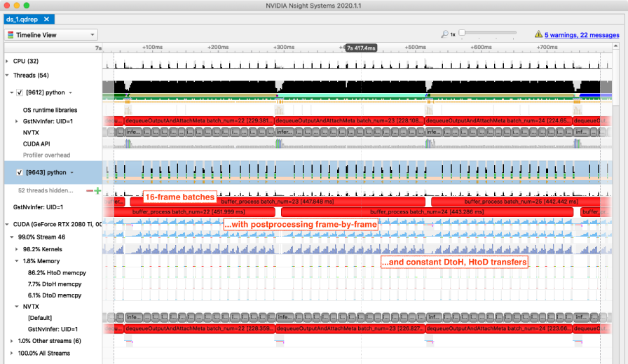Close the ds_1.qdrep tab
This screenshot has height=364, width=628.
[46, 19]
